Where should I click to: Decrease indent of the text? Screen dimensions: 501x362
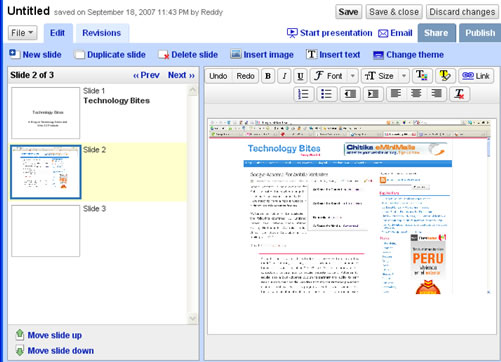pos(350,94)
